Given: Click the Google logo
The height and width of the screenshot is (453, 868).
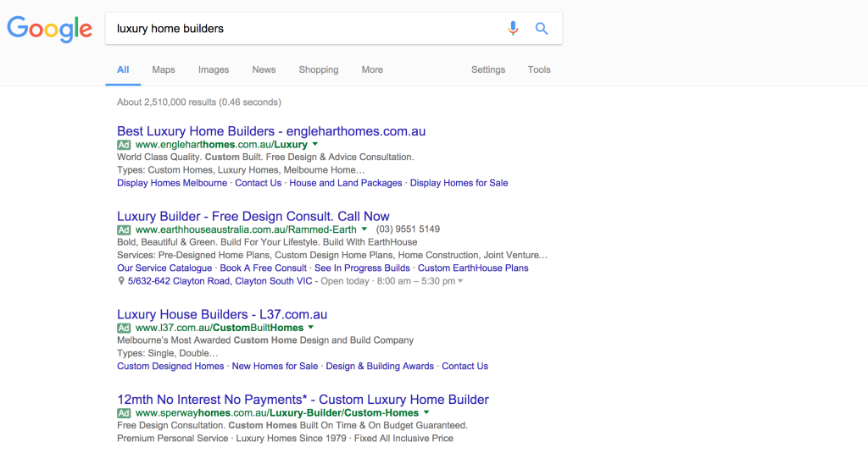Looking at the screenshot, I should (x=49, y=29).
